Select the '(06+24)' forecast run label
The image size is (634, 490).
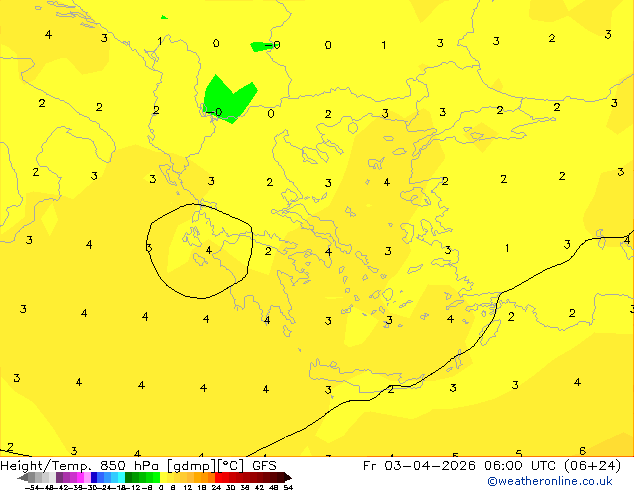pyautogui.click(x=592, y=466)
